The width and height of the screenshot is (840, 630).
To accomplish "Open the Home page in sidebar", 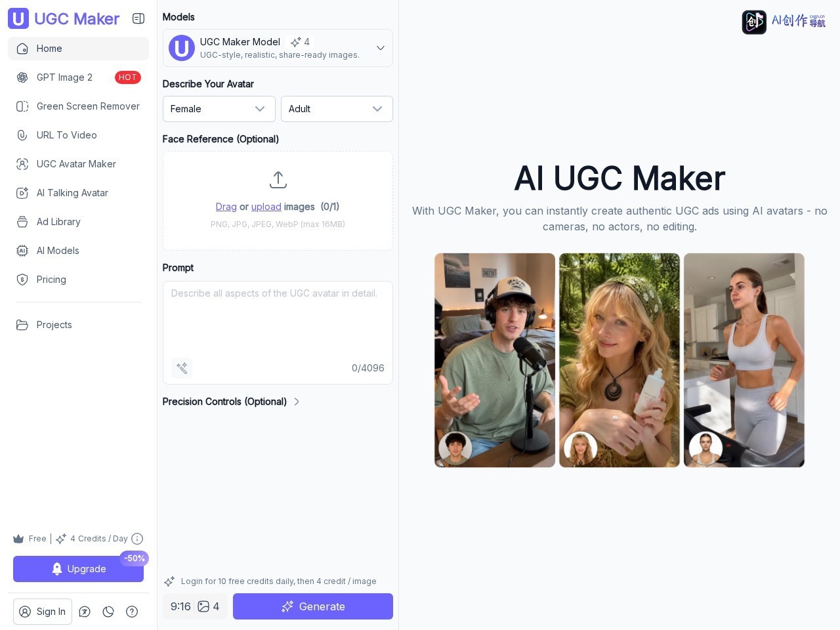I will [78, 49].
